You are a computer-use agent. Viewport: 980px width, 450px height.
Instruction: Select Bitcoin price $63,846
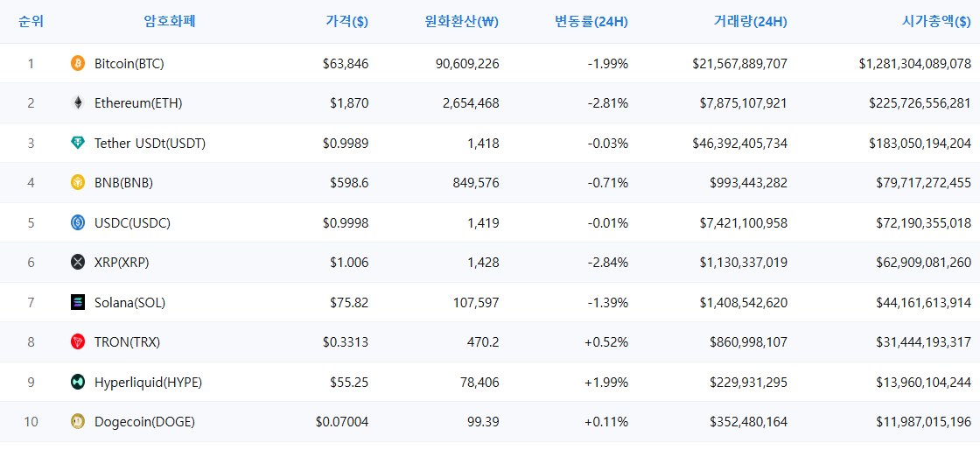(346, 63)
